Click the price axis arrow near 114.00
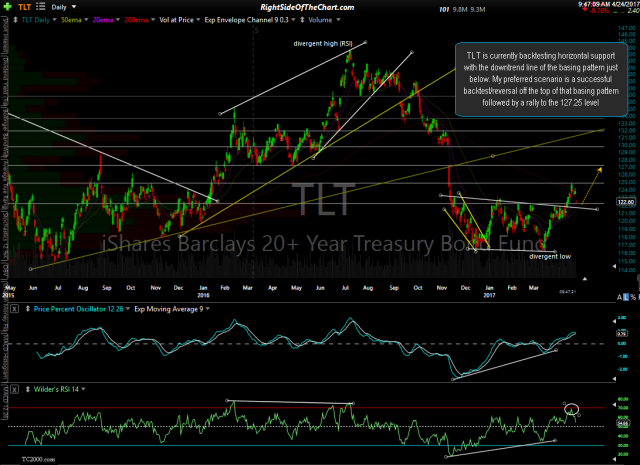The width and height of the screenshot is (640, 465). pos(615,266)
